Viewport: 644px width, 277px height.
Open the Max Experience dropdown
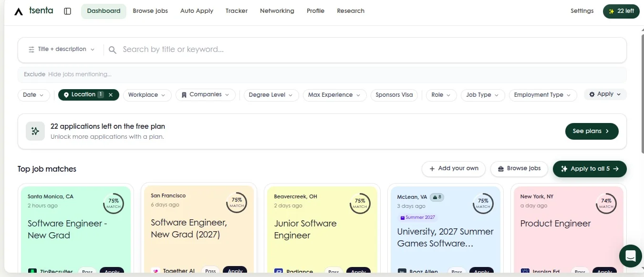point(335,95)
